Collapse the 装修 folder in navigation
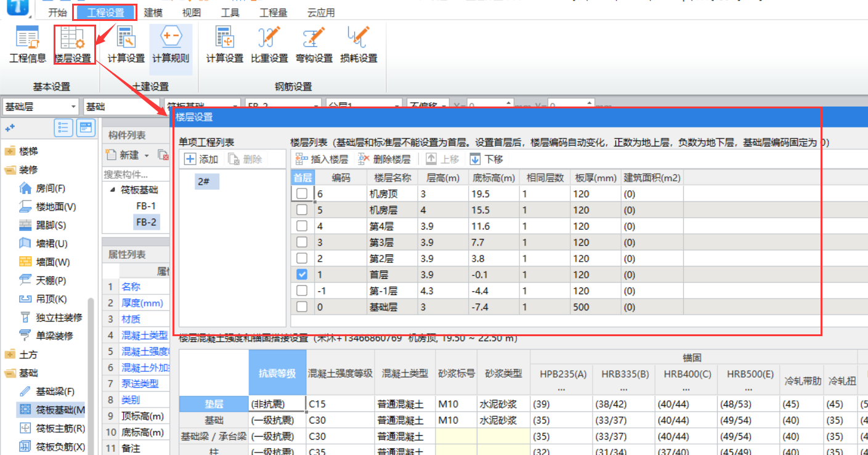This screenshot has width=868, height=455. [x=10, y=170]
